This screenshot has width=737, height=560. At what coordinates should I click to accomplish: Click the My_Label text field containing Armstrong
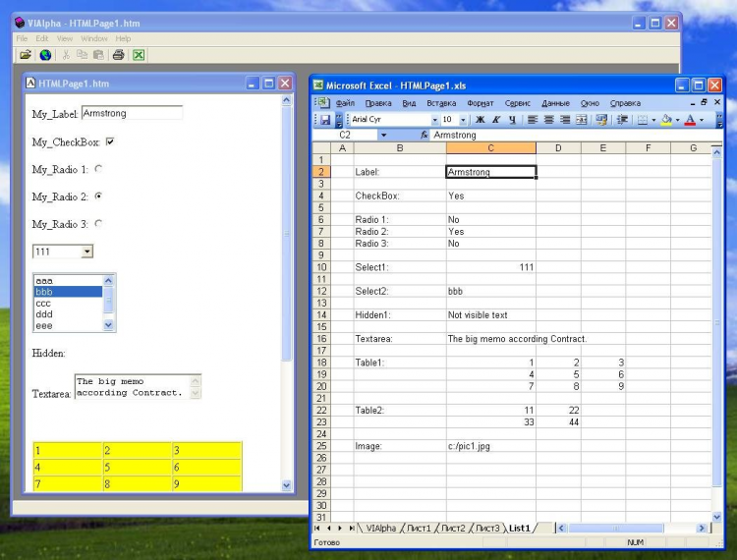coord(133,113)
